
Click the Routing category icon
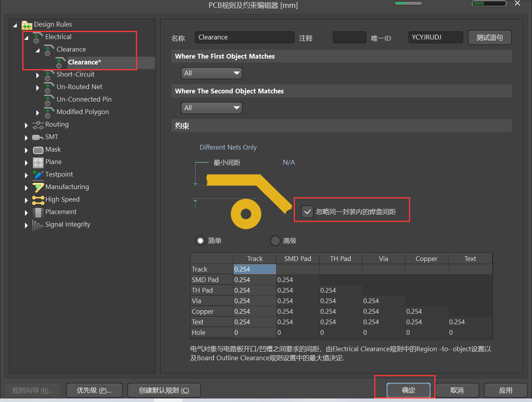[38, 125]
